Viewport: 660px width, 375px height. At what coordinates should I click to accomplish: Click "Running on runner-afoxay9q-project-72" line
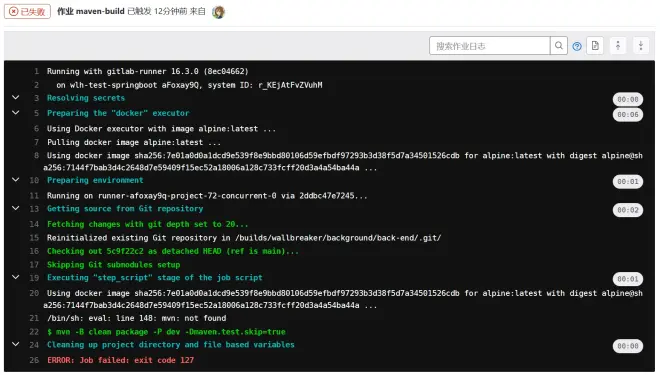click(x=207, y=196)
